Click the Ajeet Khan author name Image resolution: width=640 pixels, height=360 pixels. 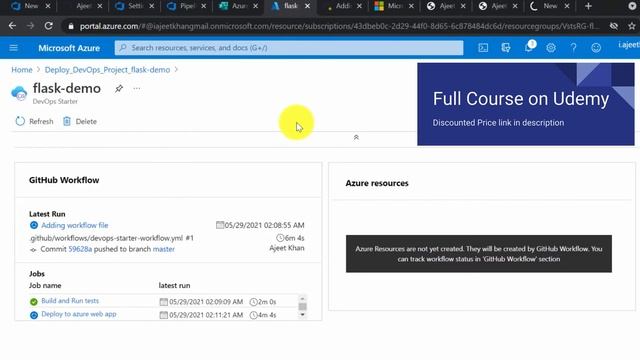[287, 248]
